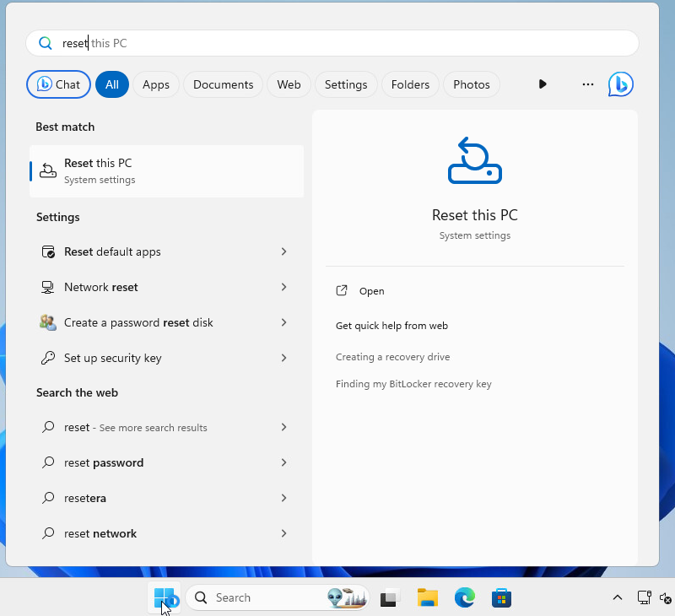Expand Create a password reset disk details
The image size is (675, 616).
click(x=283, y=322)
